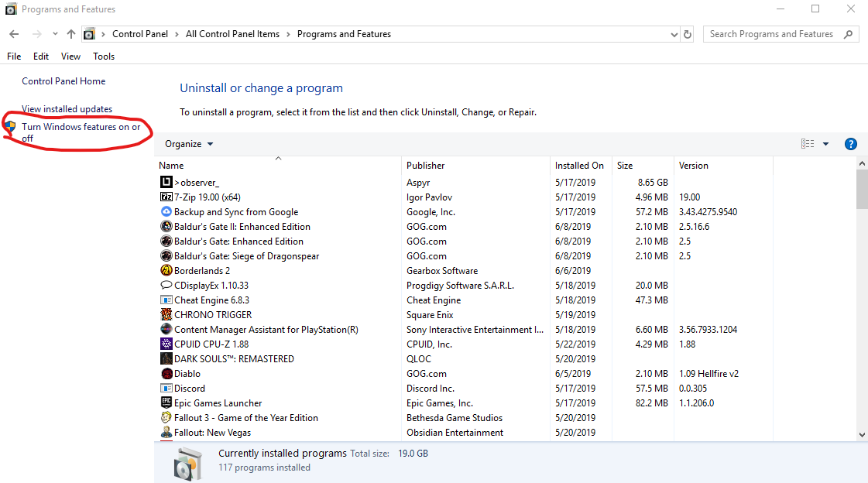Click the Baldur's Gate: Enhanced Edition icon
The width and height of the screenshot is (868, 483).
[x=166, y=241]
